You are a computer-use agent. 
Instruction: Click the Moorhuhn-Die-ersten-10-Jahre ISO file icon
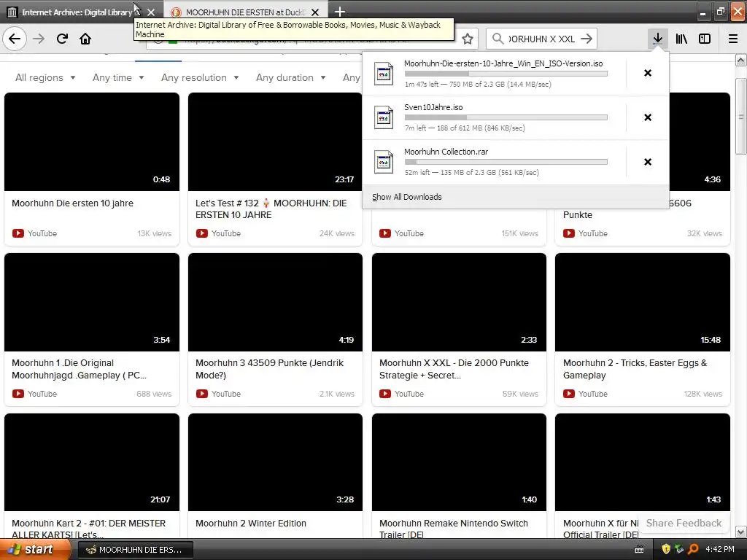point(384,74)
